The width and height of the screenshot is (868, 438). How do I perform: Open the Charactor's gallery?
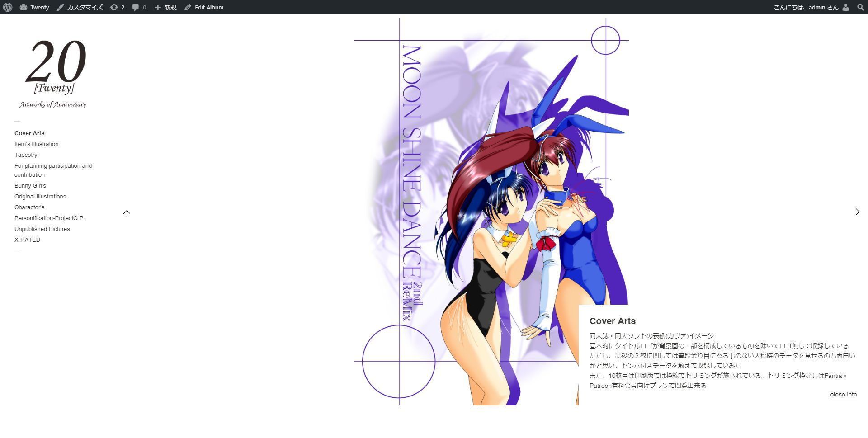pos(29,207)
